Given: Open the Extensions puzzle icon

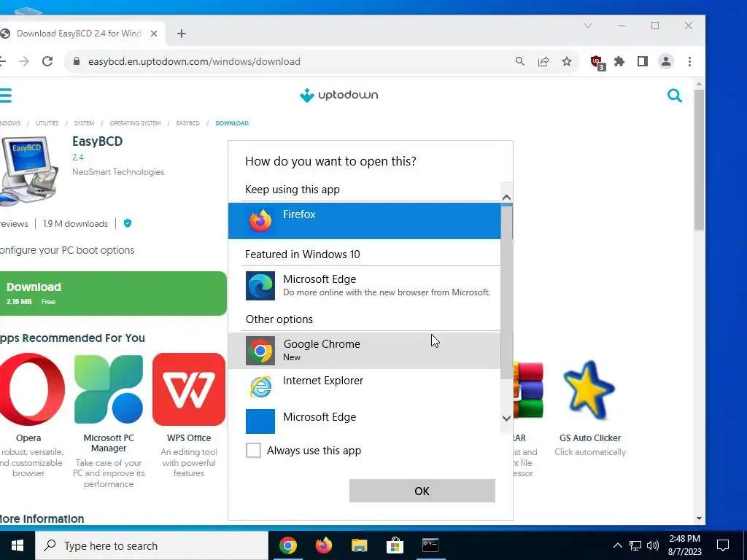Looking at the screenshot, I should (x=619, y=61).
